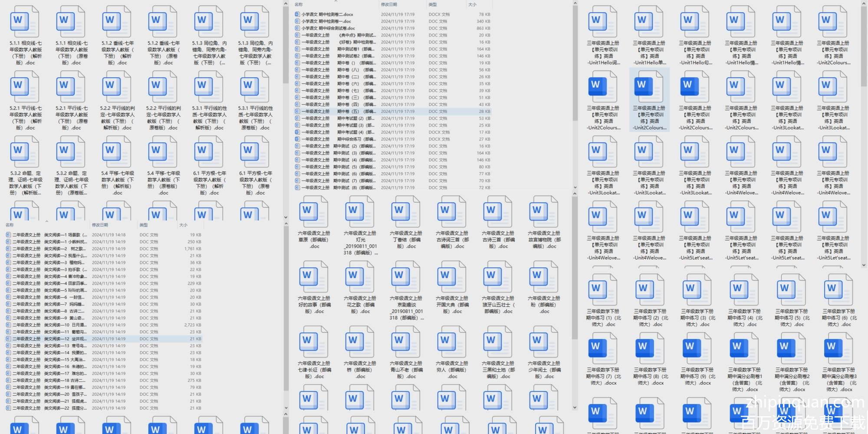Click 名称 column header in lower-left list
Viewport: 868px width, 434px height.
coord(10,225)
